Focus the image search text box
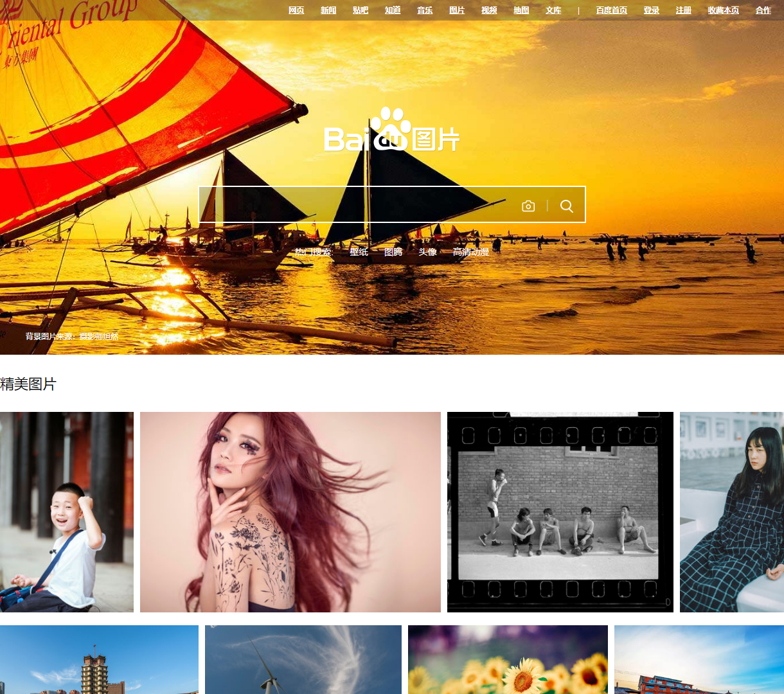784x694 pixels. (357, 205)
